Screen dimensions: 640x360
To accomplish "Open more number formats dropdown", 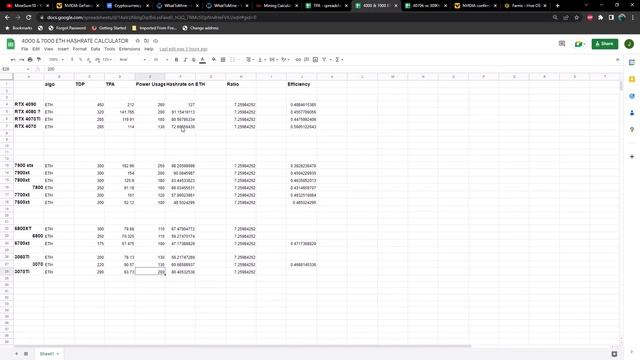I will pyautogui.click(x=107, y=60).
